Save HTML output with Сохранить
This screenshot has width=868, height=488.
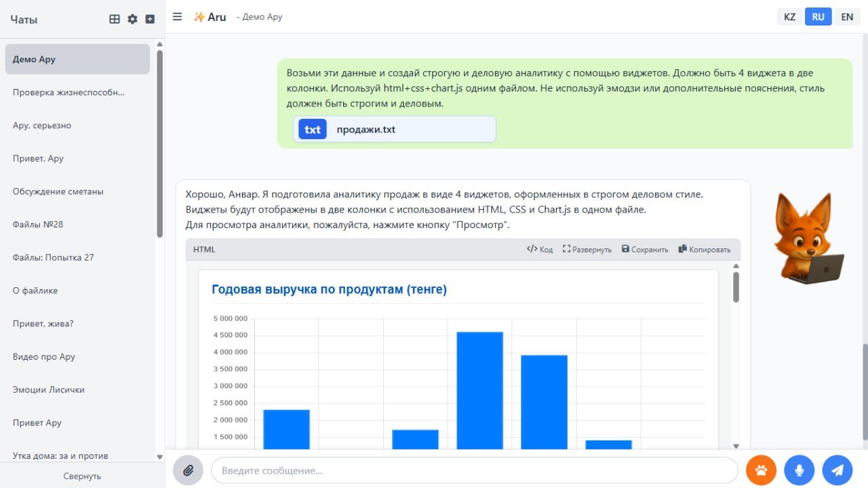pyautogui.click(x=645, y=250)
